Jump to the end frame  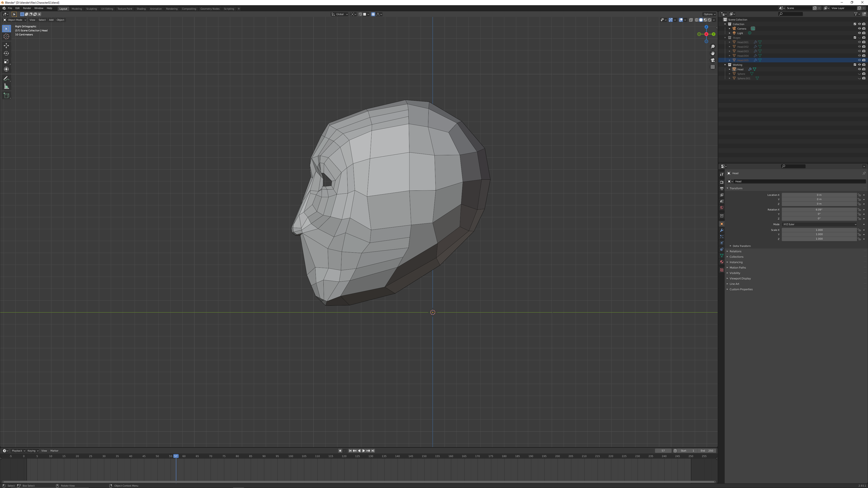373,451
